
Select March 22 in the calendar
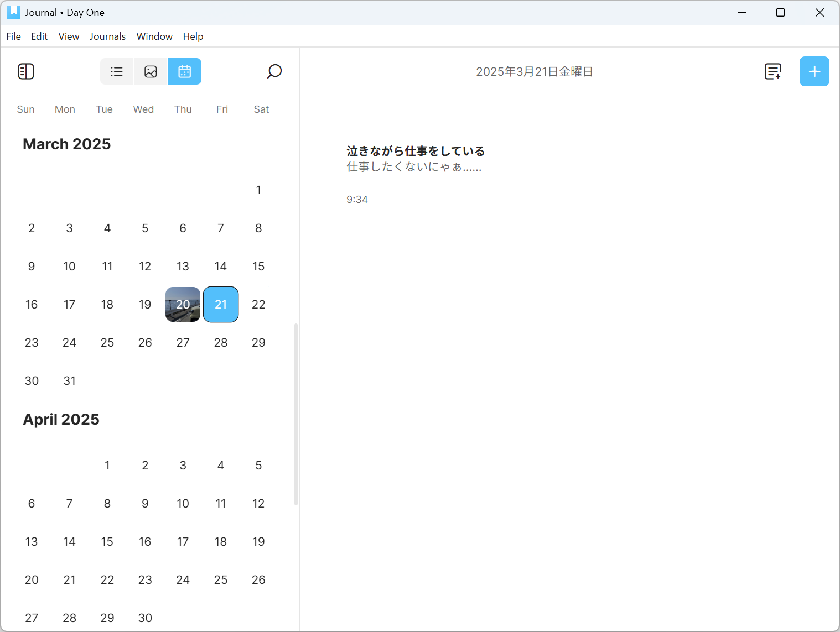[x=258, y=304]
